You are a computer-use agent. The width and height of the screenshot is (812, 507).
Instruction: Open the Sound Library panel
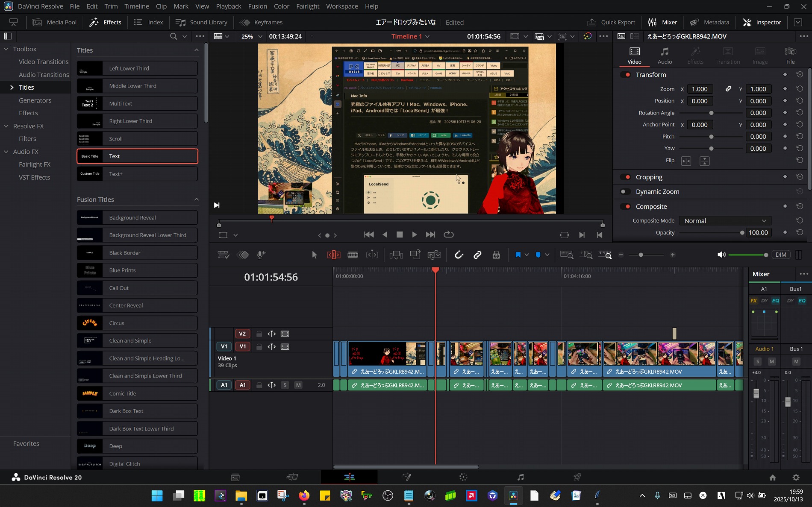click(x=202, y=22)
